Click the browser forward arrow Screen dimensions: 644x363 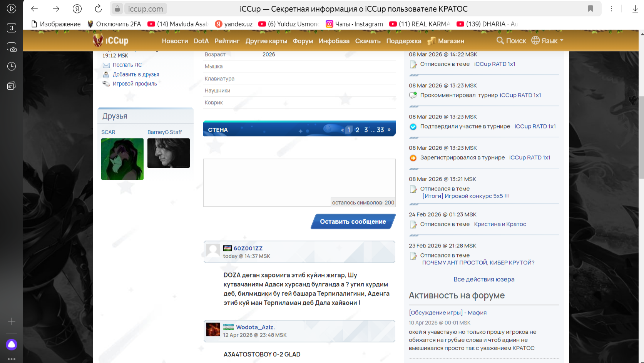point(56,8)
